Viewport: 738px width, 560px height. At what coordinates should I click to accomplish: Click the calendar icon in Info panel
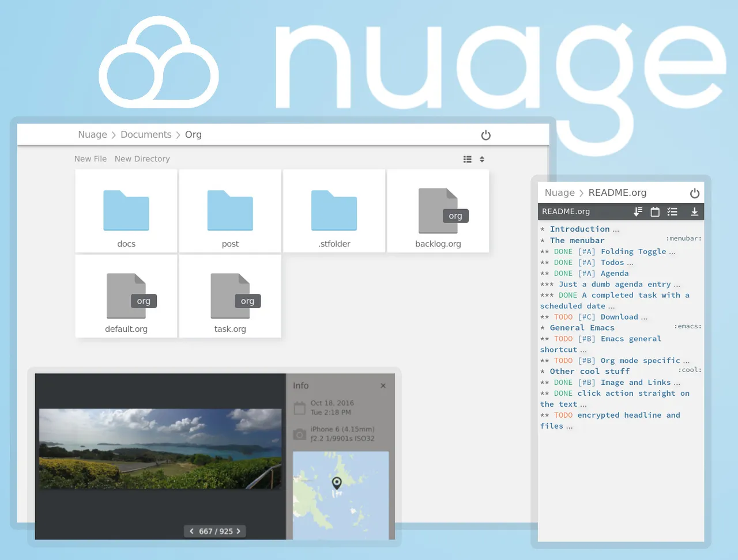(300, 408)
